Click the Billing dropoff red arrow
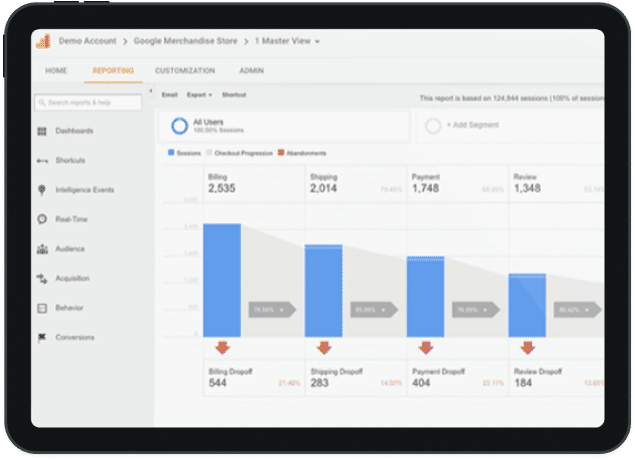This screenshot has width=635, height=460. (x=222, y=347)
